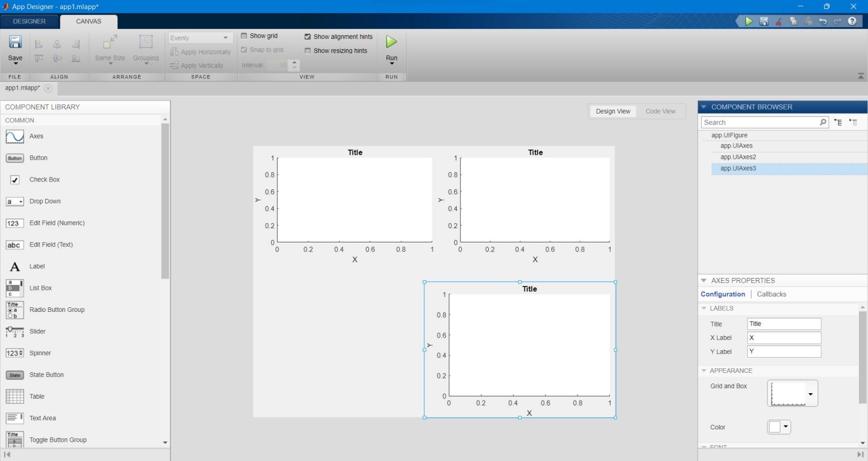This screenshot has width=868, height=461.
Task: Switch to the DESIGNER tab
Action: 29,21
